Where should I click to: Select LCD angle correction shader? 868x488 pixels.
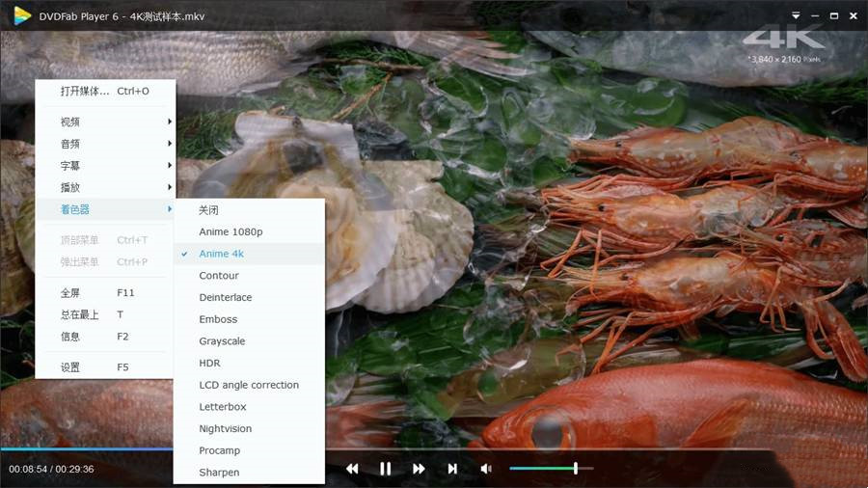click(x=249, y=385)
